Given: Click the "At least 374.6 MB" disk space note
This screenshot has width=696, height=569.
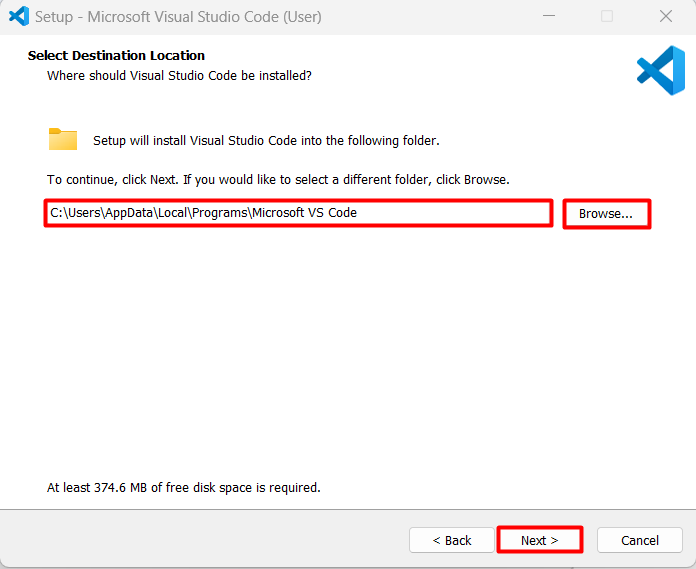Looking at the screenshot, I should [x=184, y=488].
